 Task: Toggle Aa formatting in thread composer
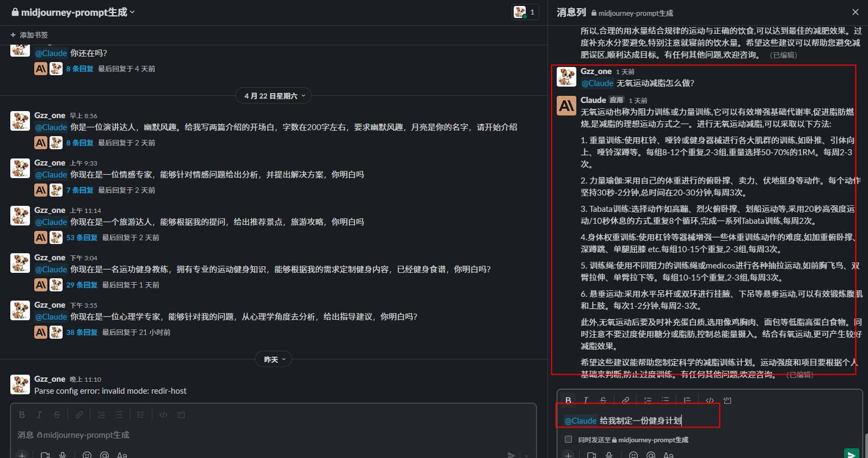point(668,455)
